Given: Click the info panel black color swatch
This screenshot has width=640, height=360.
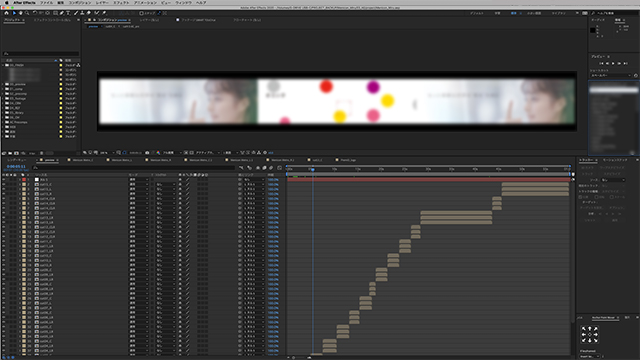Looking at the screenshot, I should point(593,30).
